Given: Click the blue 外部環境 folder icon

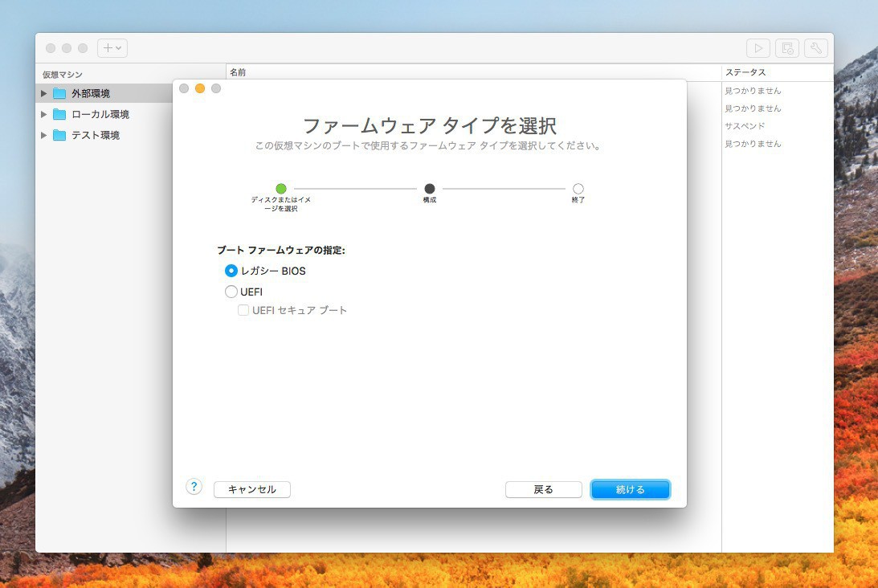Looking at the screenshot, I should tap(59, 93).
